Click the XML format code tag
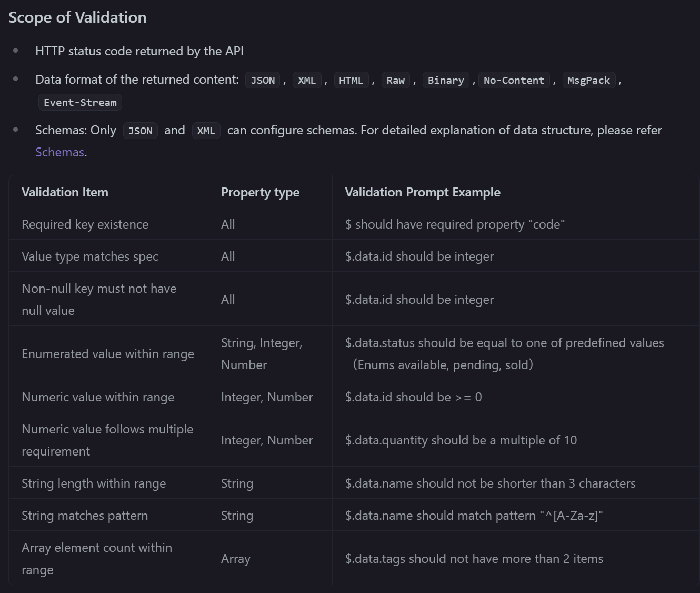 pyautogui.click(x=307, y=80)
